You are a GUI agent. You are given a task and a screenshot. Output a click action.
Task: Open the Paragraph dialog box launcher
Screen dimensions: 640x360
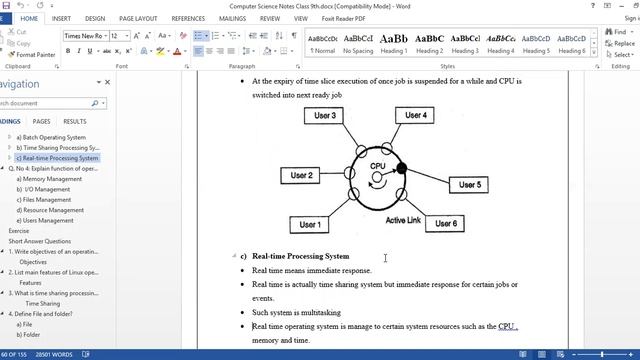coord(298,66)
